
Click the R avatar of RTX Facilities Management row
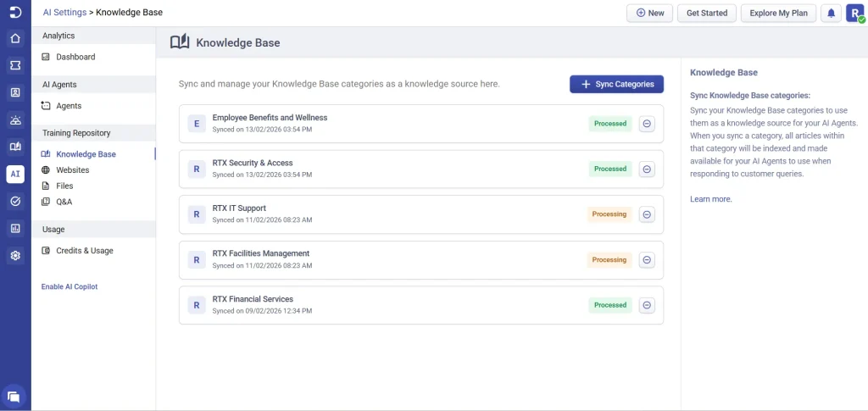click(197, 259)
